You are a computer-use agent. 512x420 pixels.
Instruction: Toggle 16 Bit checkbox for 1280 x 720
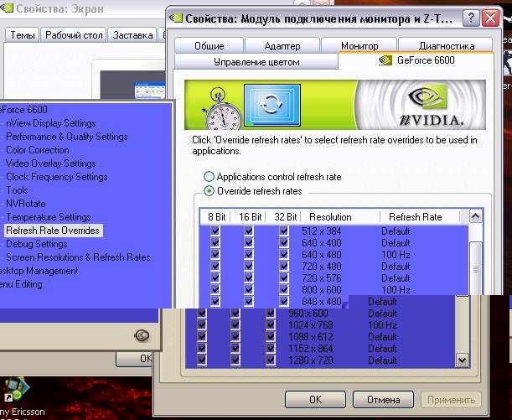(x=235, y=360)
